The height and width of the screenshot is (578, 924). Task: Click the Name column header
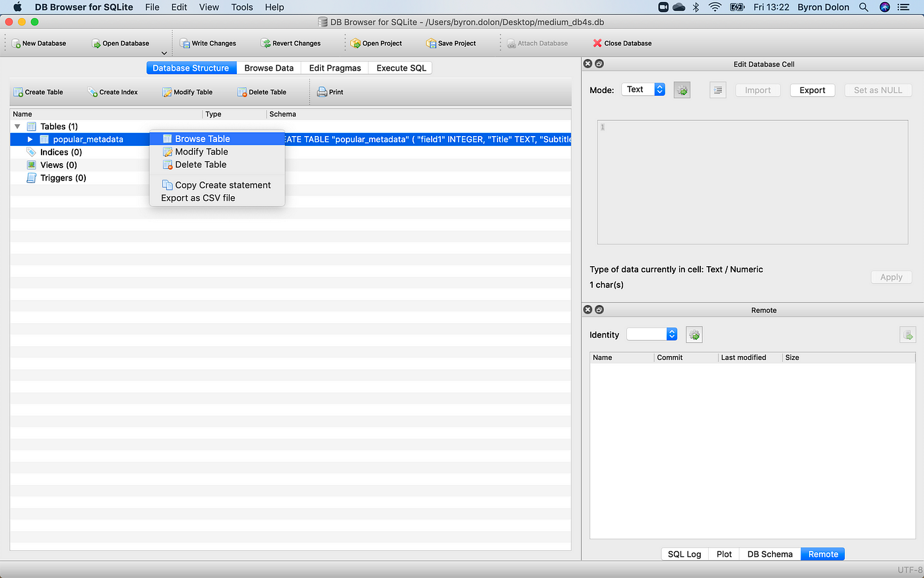pos(106,114)
